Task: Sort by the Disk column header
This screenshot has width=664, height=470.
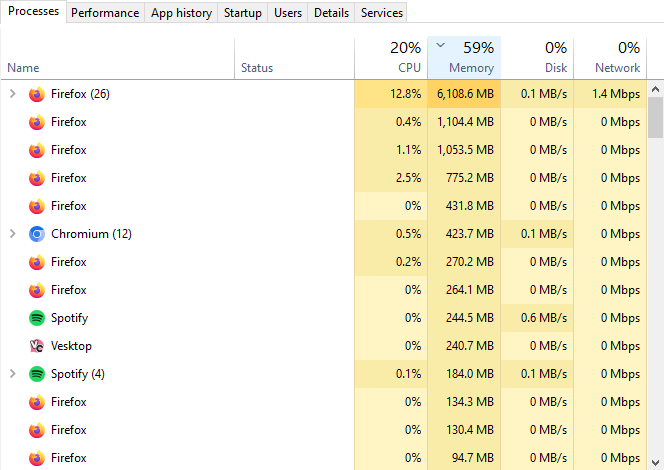Action: click(x=537, y=58)
